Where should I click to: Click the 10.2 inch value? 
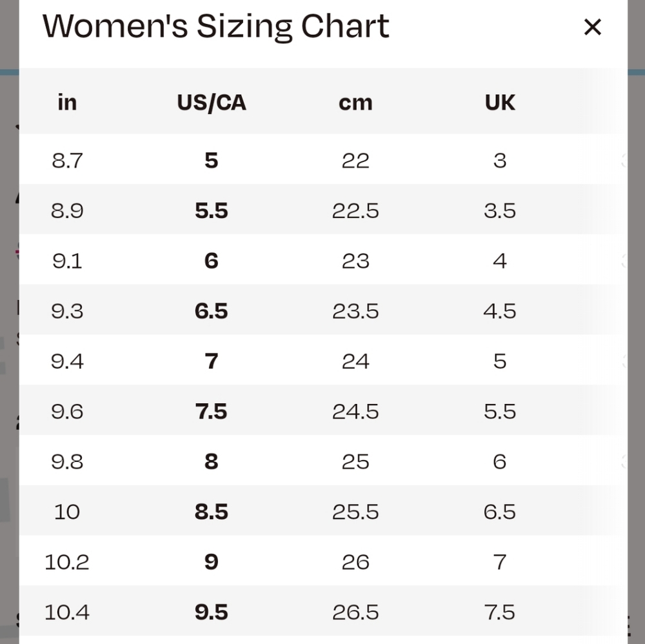click(67, 561)
